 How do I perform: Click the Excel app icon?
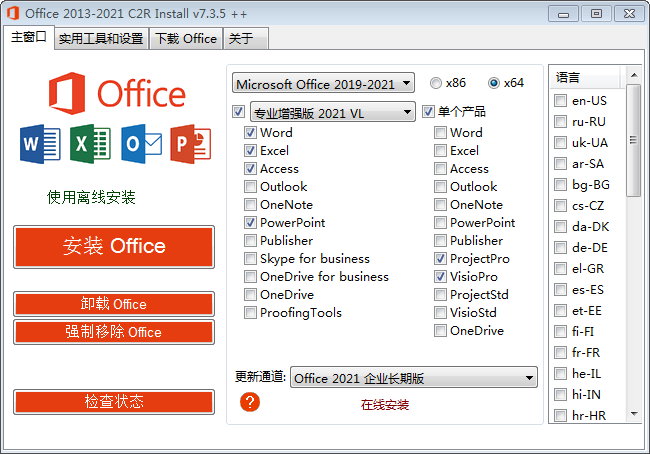click(x=89, y=145)
